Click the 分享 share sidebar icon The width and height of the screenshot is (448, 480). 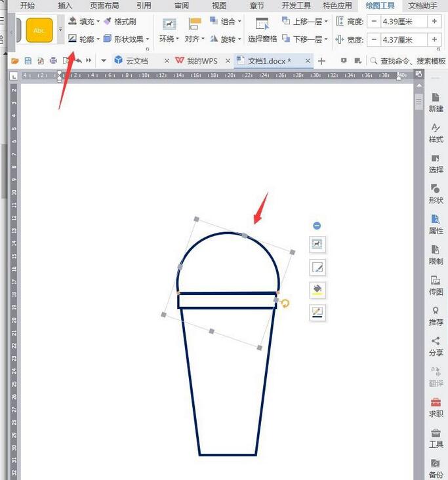(436, 345)
